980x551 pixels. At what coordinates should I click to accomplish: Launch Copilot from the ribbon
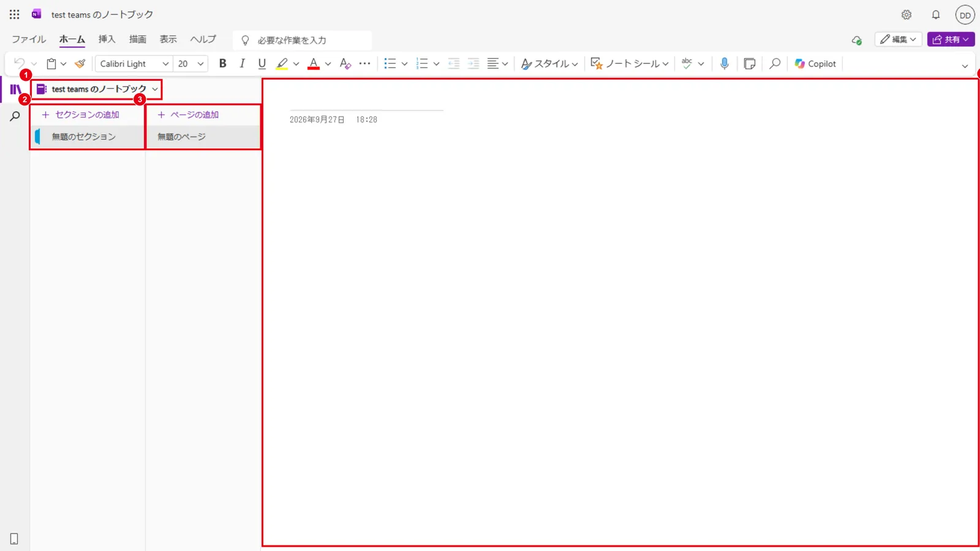pos(815,64)
